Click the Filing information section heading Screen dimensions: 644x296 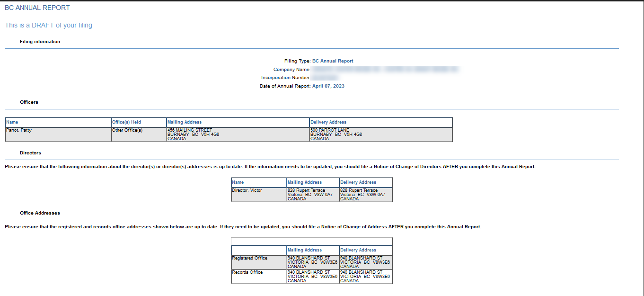tap(40, 42)
